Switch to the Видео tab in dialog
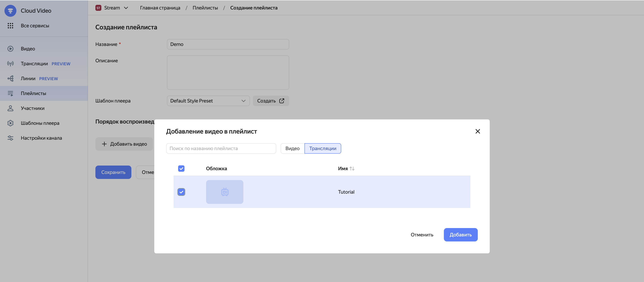The height and width of the screenshot is (282, 644). click(x=292, y=148)
